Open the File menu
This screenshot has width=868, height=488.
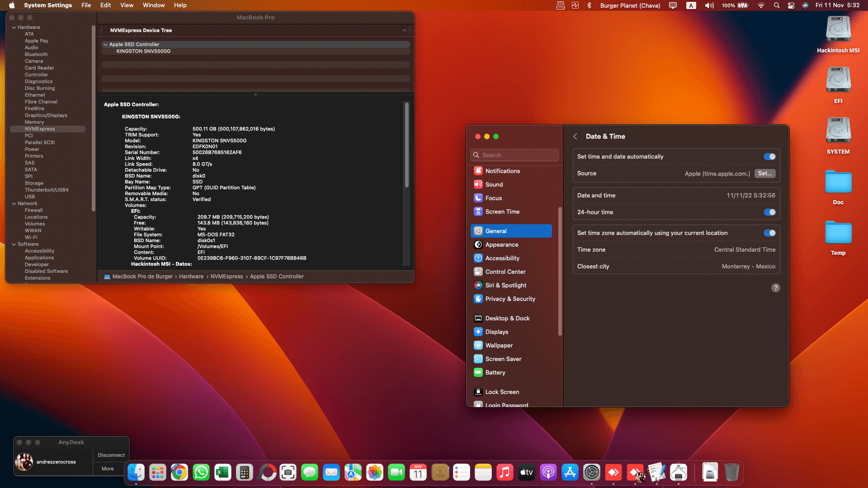point(86,5)
